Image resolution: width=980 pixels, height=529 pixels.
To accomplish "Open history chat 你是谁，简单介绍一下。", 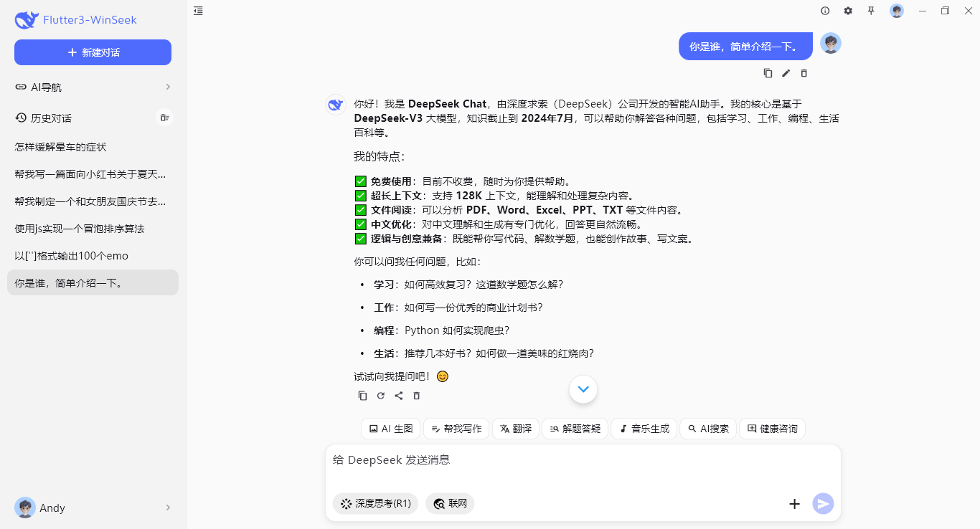I will pos(93,282).
